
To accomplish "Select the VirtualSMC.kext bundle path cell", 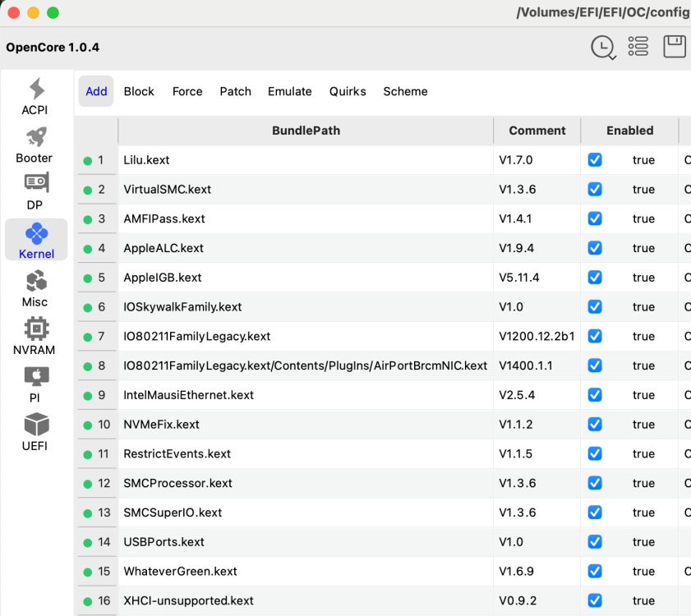I will (x=306, y=189).
